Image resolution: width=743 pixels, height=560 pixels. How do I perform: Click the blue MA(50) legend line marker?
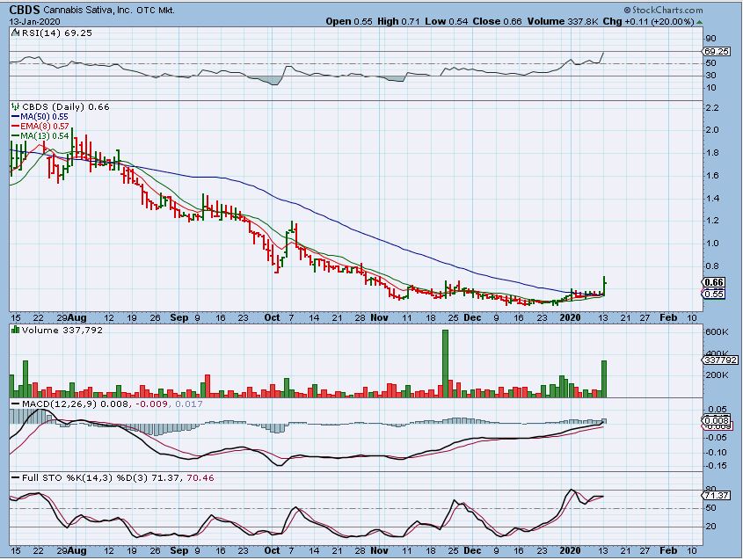15,117
